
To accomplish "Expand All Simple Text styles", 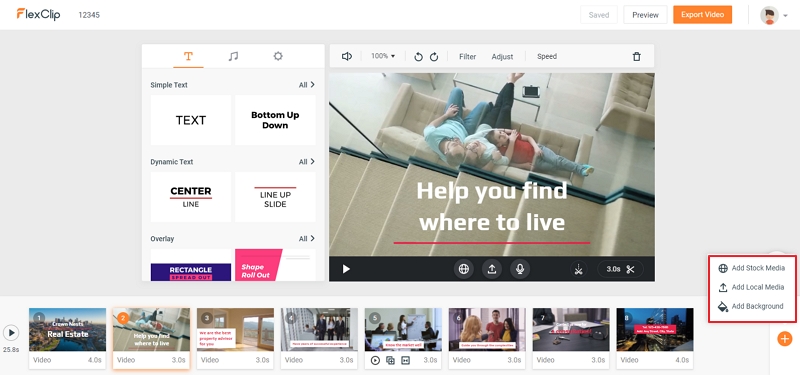I will 307,85.
